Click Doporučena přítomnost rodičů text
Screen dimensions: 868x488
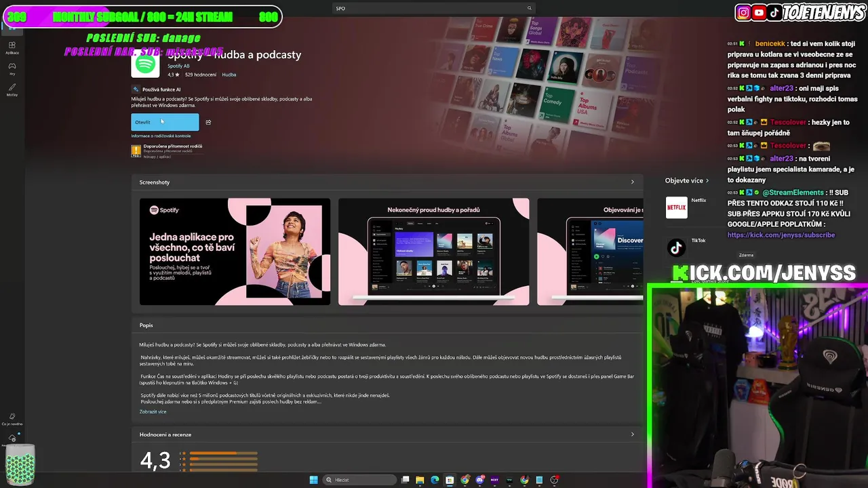point(173,146)
